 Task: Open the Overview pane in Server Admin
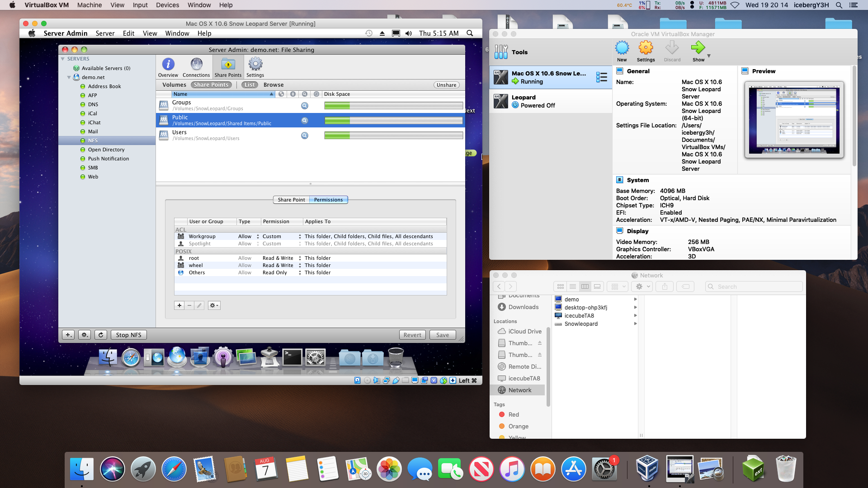click(x=168, y=67)
